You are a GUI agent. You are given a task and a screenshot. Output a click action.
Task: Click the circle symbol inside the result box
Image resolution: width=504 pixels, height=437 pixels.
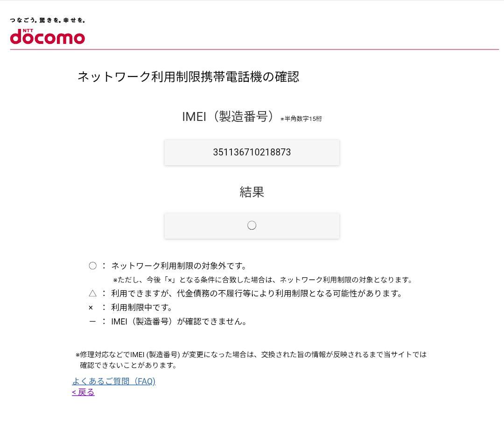[252, 225]
